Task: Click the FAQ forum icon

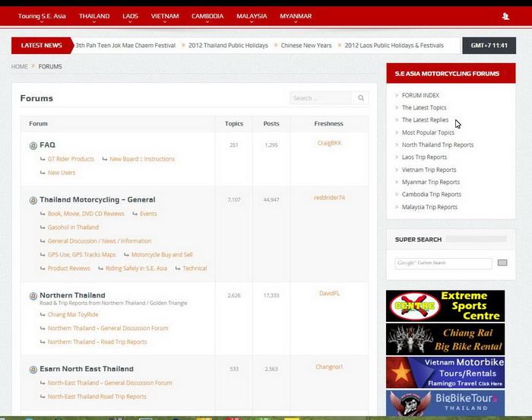Action: (x=33, y=145)
